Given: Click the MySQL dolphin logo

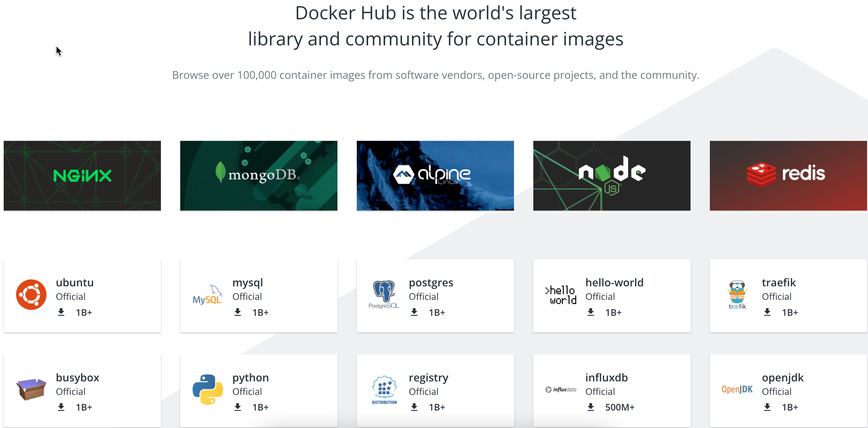Looking at the screenshot, I should coord(207,295).
